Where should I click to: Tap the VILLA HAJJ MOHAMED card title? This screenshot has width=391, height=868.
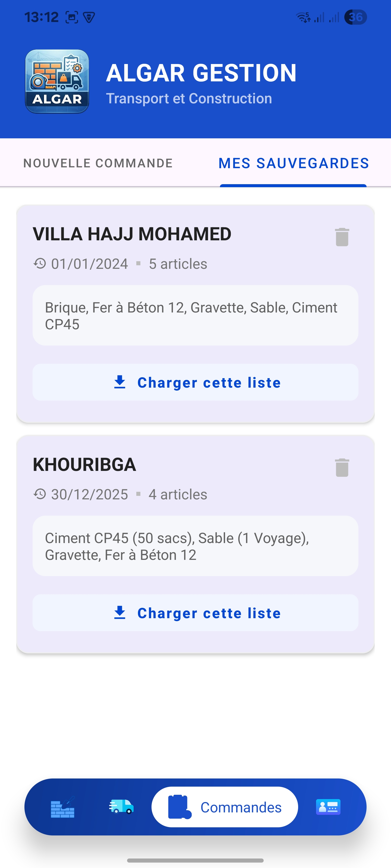pyautogui.click(x=132, y=234)
